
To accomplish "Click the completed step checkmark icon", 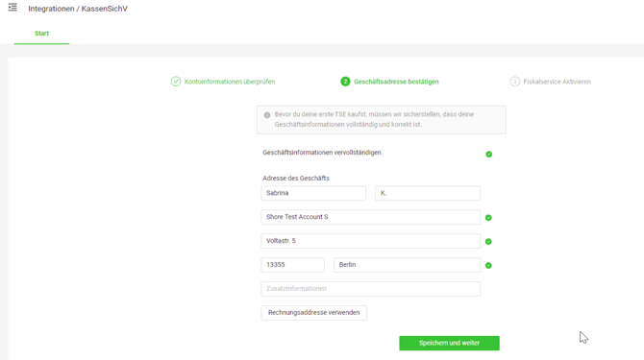I will pos(176,82).
